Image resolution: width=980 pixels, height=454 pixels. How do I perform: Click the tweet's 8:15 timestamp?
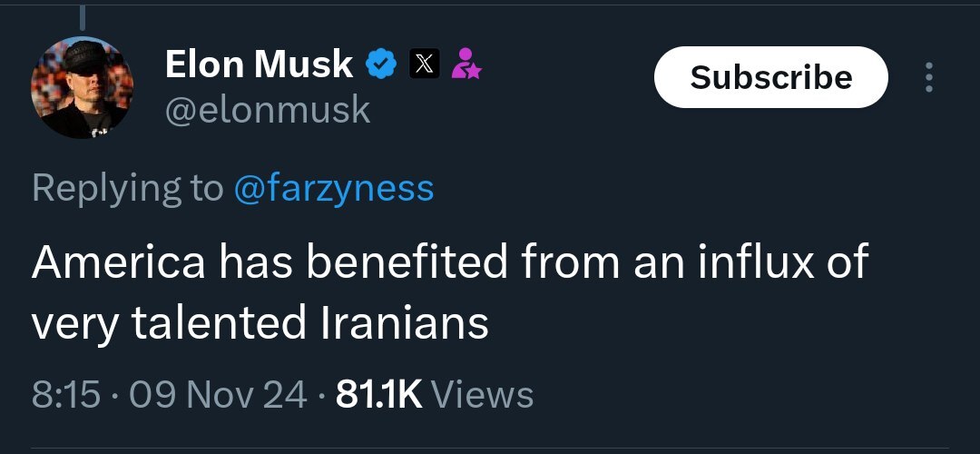click(65, 394)
